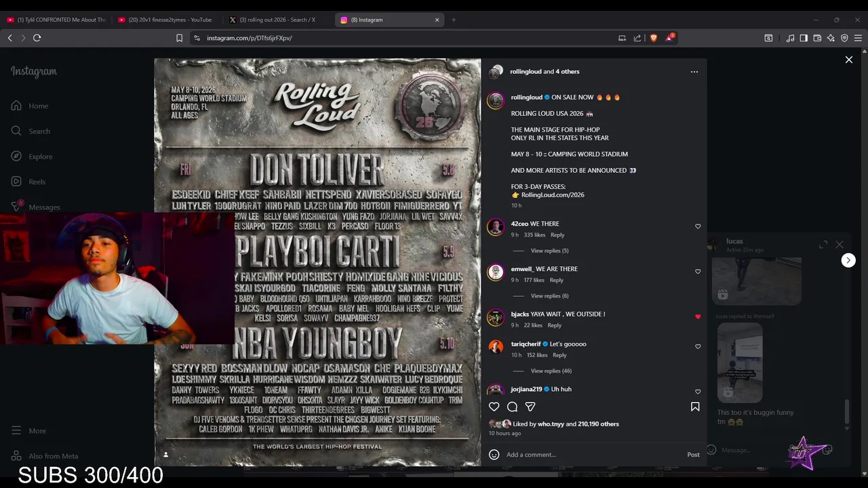Screen dimensions: 868x488
Task: Reply to the 42ceo comment
Action: tap(557, 235)
